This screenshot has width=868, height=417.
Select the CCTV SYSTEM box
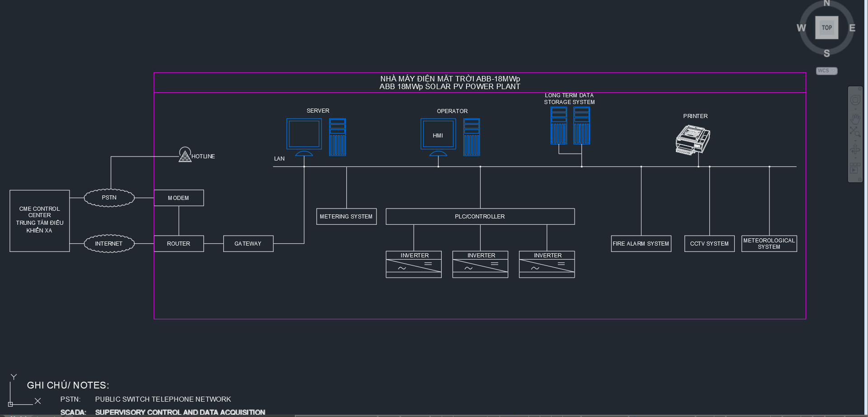click(x=709, y=243)
